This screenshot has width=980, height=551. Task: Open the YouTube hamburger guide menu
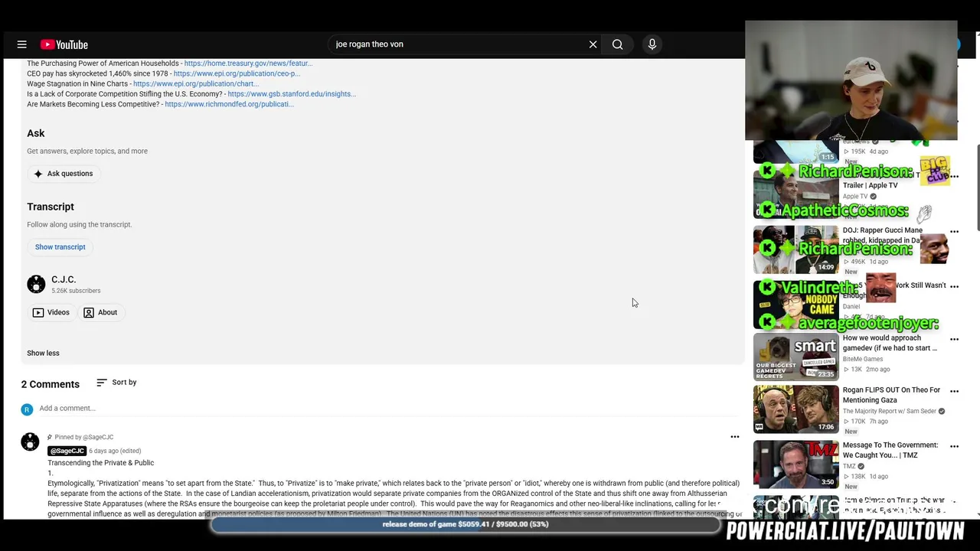pyautogui.click(x=22, y=44)
